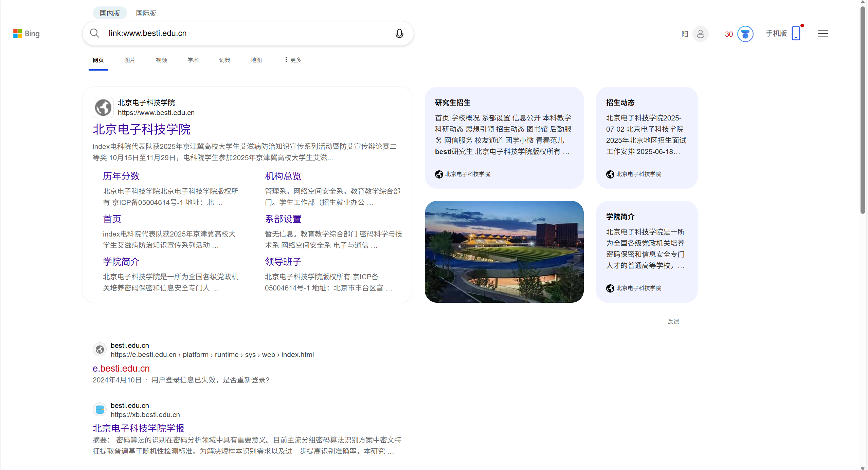This screenshot has height=470, width=868.
Task: Select the 图片 search tab
Action: pos(130,60)
